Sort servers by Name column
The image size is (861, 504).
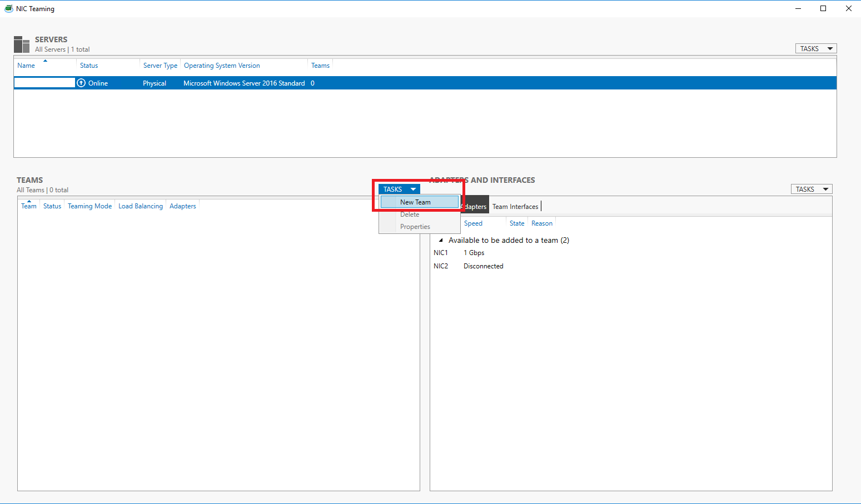(x=26, y=65)
